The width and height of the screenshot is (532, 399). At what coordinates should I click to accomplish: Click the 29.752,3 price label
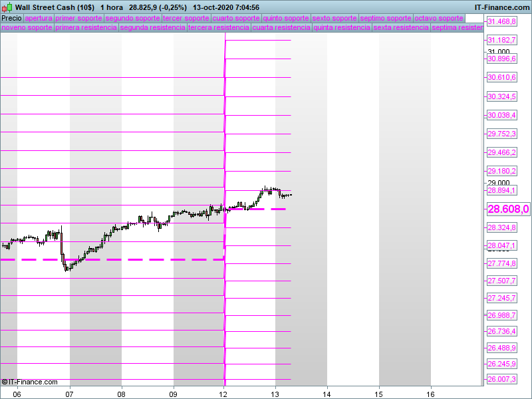[502, 134]
